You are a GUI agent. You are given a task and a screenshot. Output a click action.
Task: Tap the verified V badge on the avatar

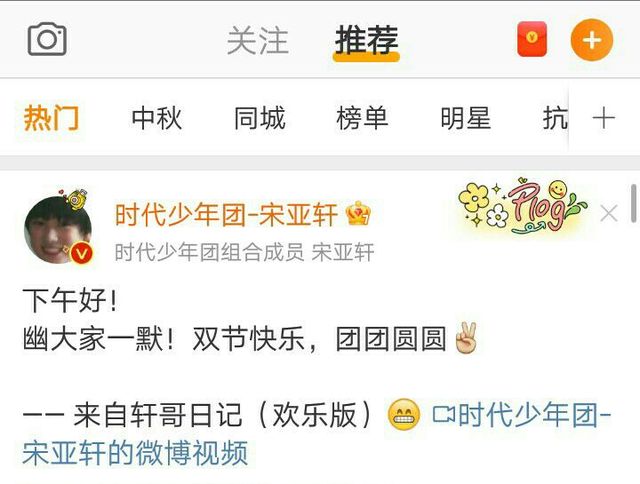tap(82, 254)
